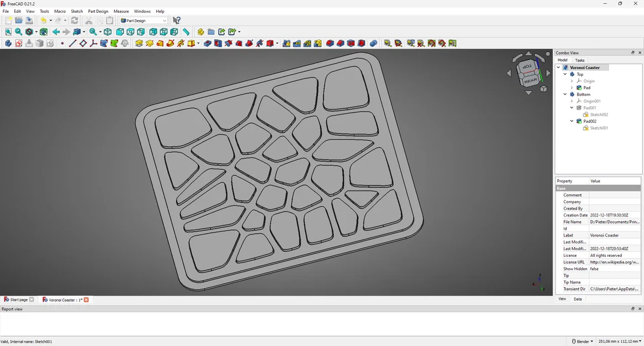Image resolution: width=644 pixels, height=346 pixels.
Task: Switch to bottom view
Action: point(164,32)
